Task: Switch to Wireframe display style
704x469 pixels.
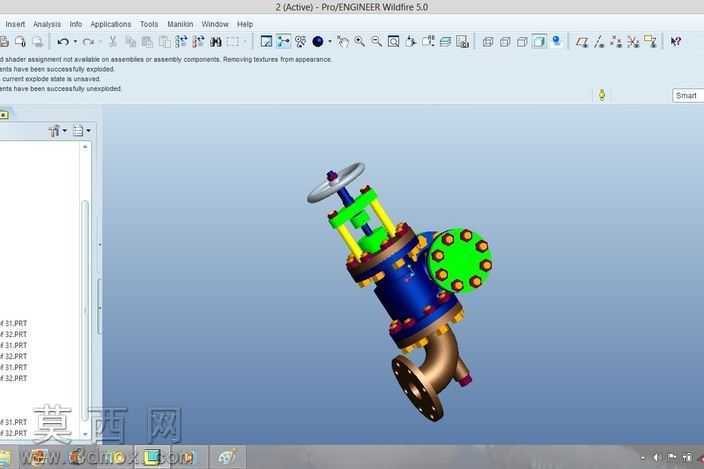Action: tap(488, 42)
